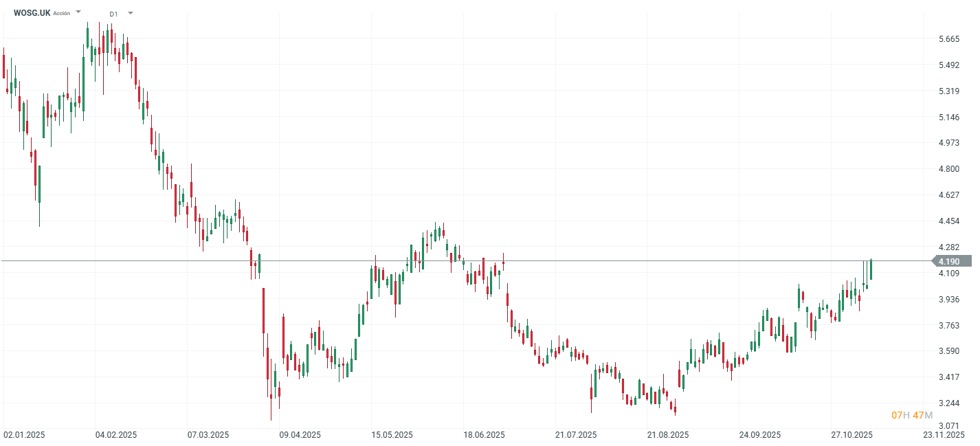Select the 4.800 price scale label

pos(948,169)
